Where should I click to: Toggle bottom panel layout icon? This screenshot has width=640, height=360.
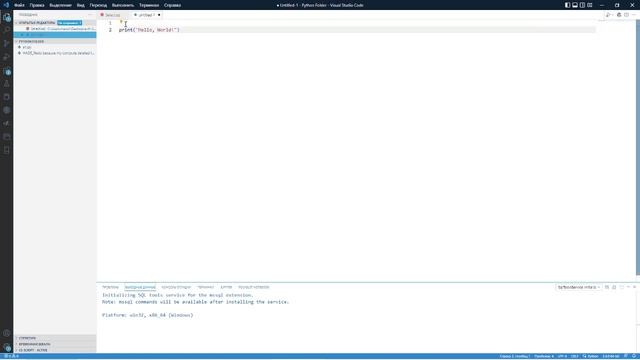pyautogui.click(x=575, y=5)
